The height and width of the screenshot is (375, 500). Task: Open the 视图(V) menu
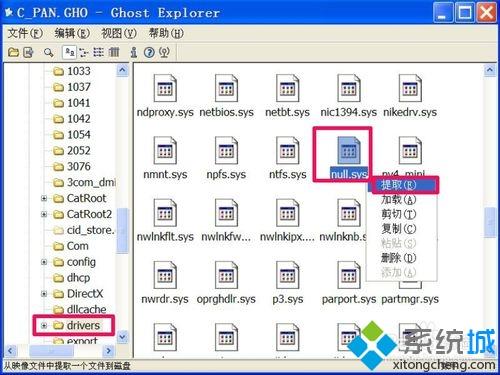119,33
